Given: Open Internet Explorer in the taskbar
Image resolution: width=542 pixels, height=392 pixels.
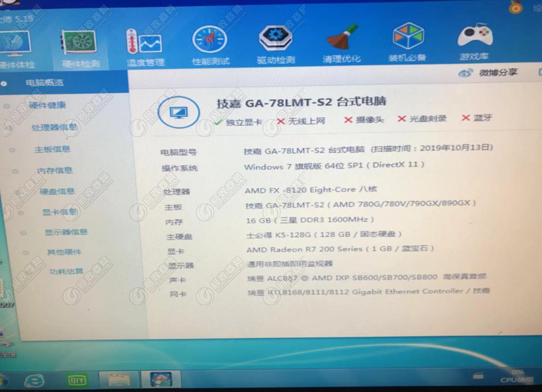Looking at the screenshot, I should pos(34,381).
